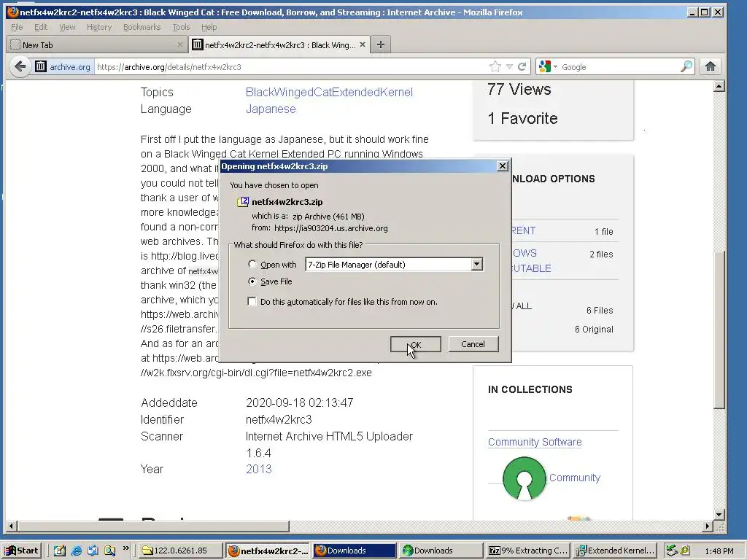Launch Outlook Express from quick launch
This screenshot has width=747, height=560.
coord(93,551)
